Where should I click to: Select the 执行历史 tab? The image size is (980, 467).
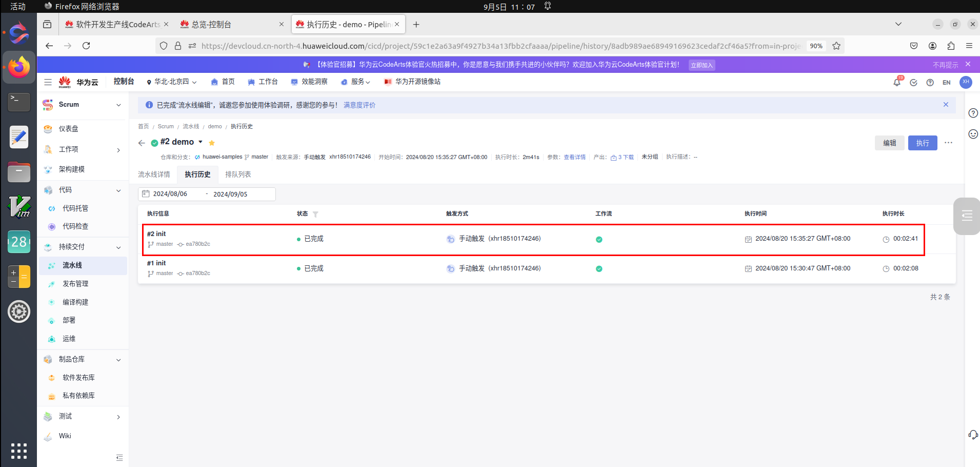tap(197, 174)
